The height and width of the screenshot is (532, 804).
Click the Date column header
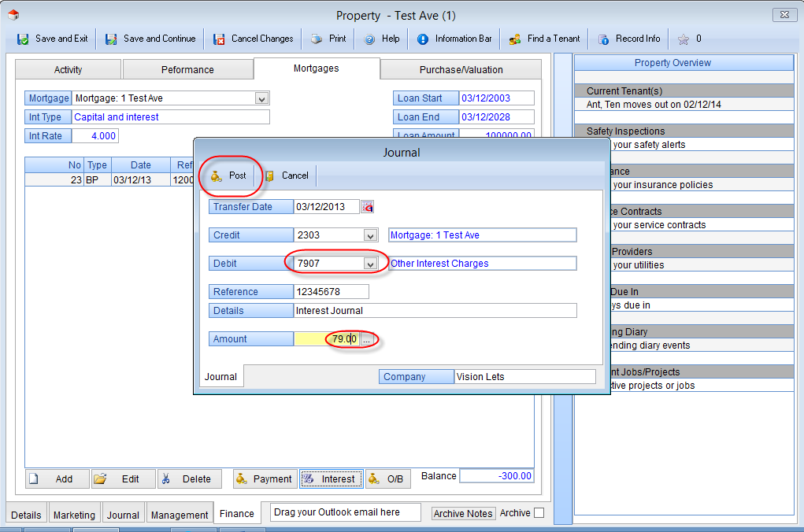coord(140,165)
